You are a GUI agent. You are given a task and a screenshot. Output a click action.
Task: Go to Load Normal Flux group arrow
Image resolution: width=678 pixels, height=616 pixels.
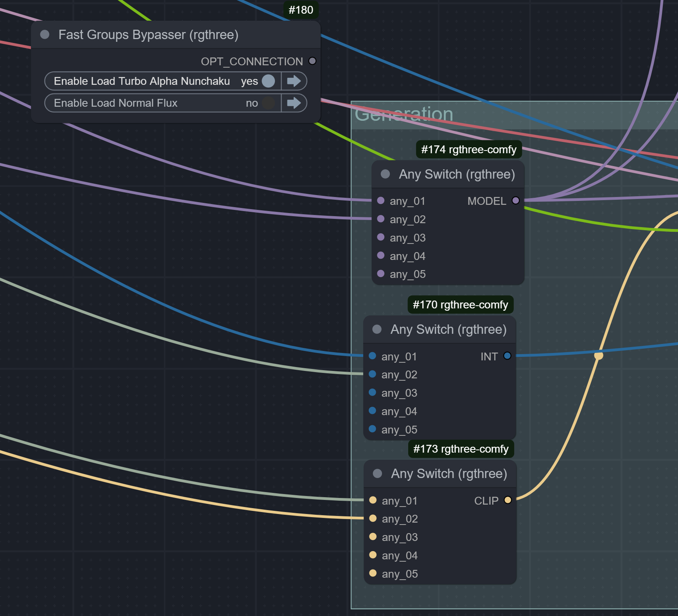point(294,103)
